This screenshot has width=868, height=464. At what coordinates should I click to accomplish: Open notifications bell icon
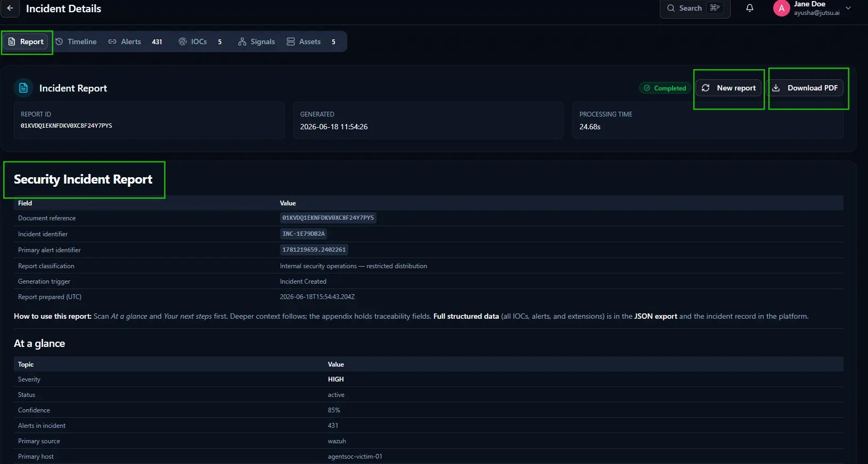[750, 8]
